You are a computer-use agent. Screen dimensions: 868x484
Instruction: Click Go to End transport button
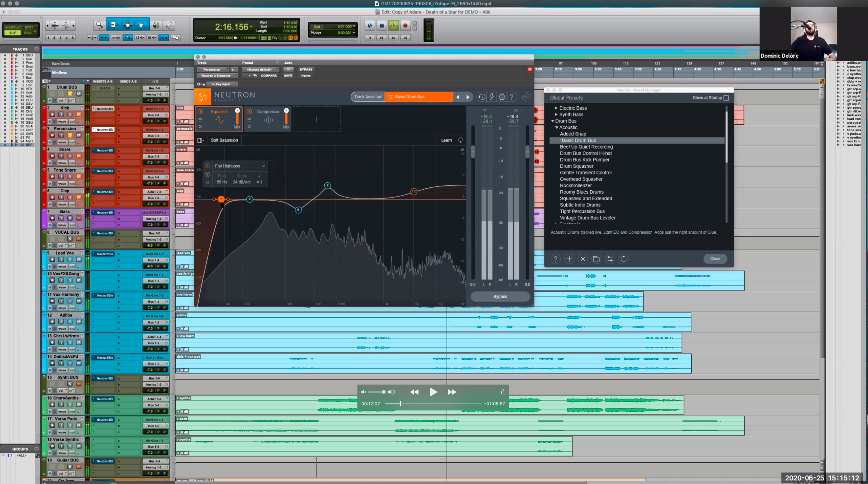click(405, 38)
